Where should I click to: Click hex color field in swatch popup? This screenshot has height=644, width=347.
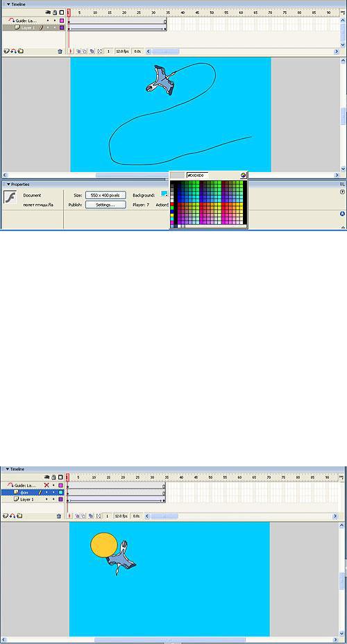click(198, 176)
